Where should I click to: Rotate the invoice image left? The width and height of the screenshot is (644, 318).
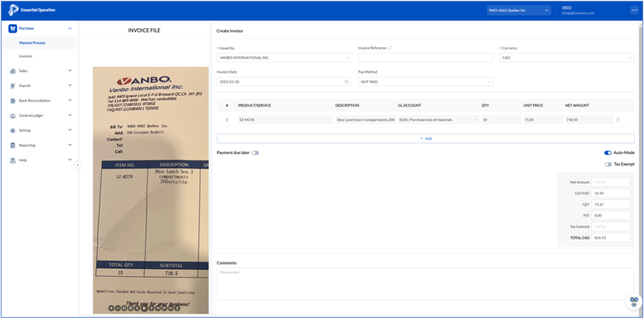158,308
